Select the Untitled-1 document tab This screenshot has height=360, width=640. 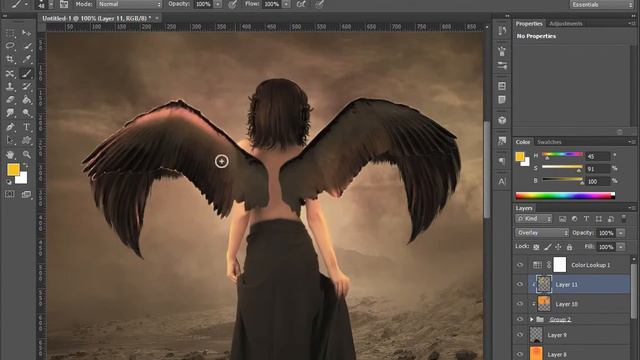tap(97, 18)
